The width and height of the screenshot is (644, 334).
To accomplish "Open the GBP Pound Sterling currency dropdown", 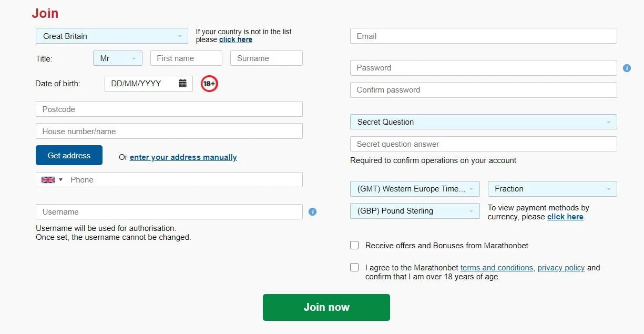I will point(414,210).
